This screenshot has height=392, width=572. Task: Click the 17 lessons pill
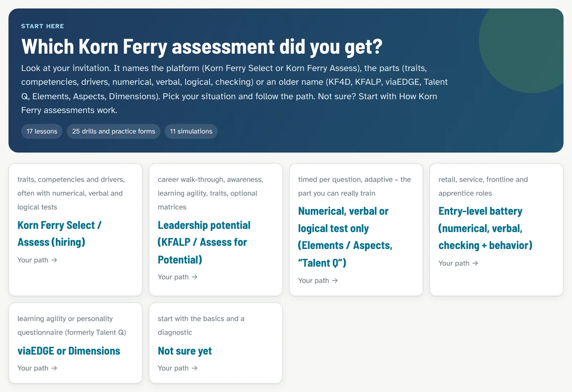coord(42,131)
